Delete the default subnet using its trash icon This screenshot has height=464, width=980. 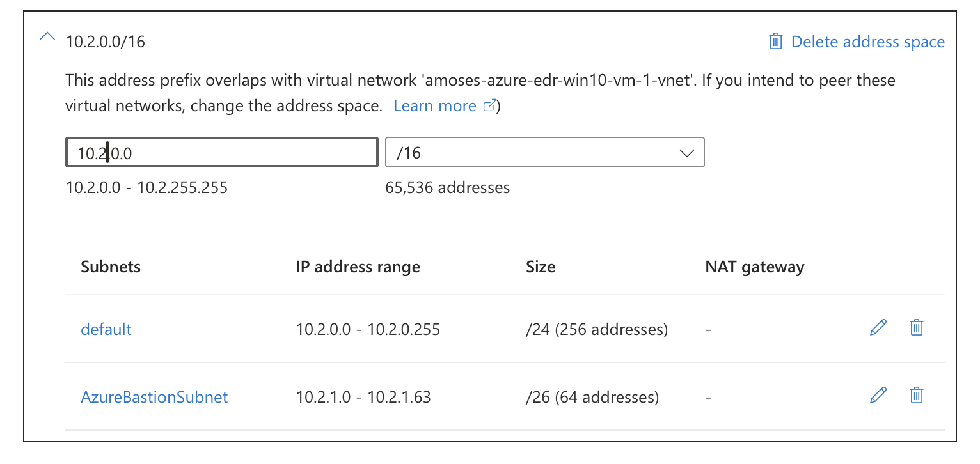click(x=917, y=328)
